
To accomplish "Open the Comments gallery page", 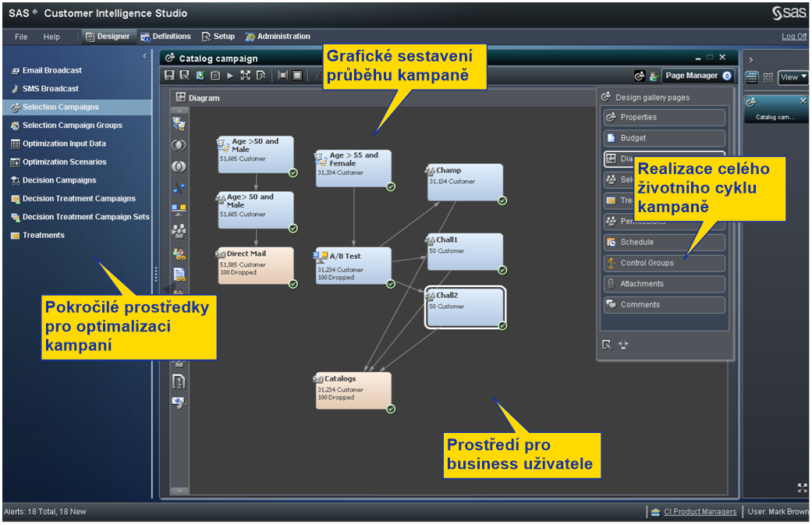I will point(665,304).
